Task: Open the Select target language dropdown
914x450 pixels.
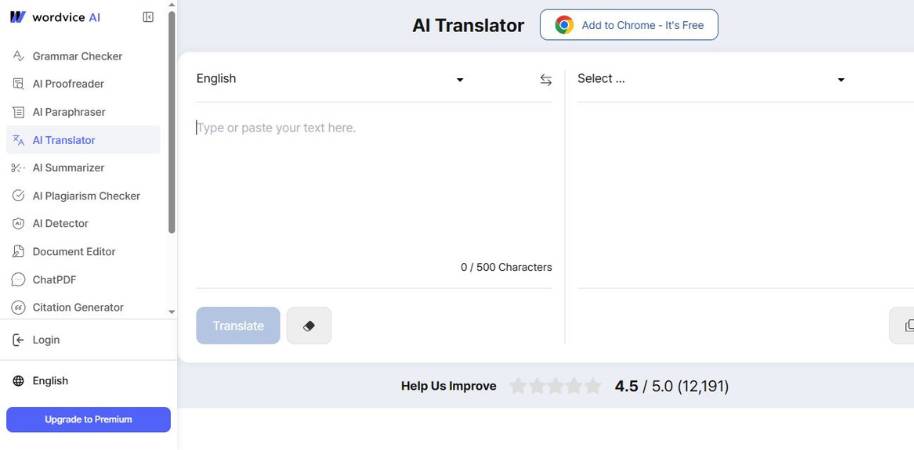Action: click(711, 79)
